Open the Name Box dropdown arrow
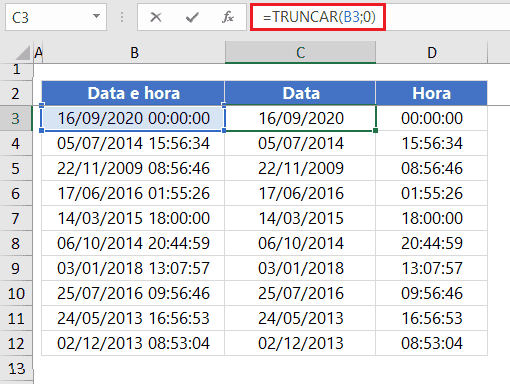The width and height of the screenshot is (510, 384). (96, 16)
